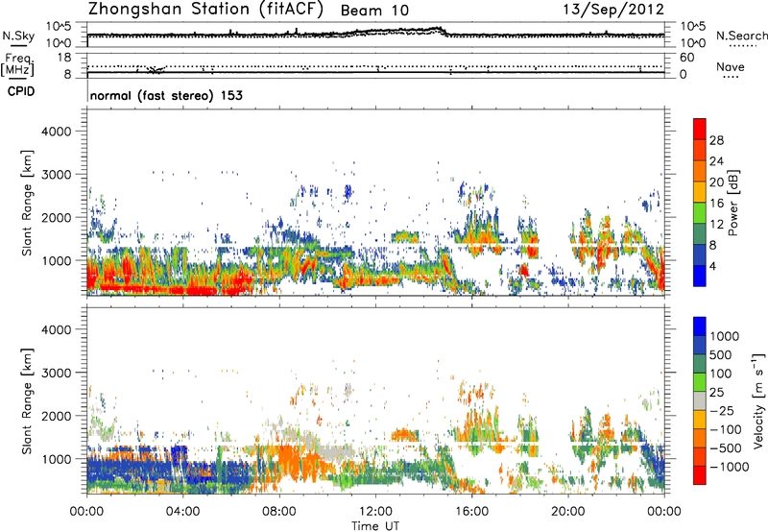Screen dimensions: 768x532
Task: Click the Velocity [m s⁻¹] colorbar title
Action: [x=758, y=400]
